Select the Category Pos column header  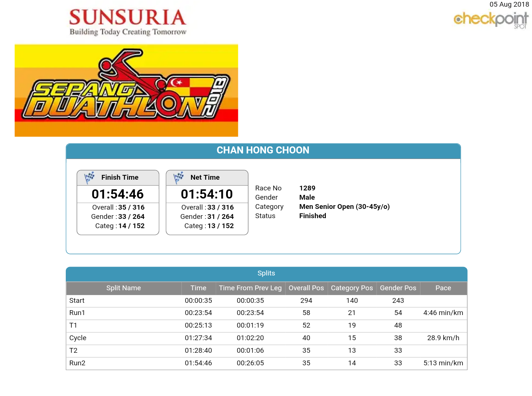352,288
